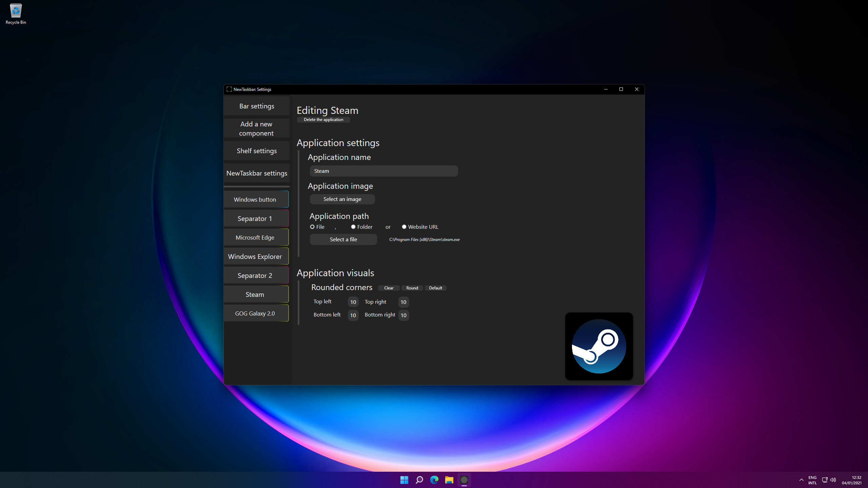The image size is (868, 488).
Task: Adjust the Bottom right corner radius value
Action: 403,316
